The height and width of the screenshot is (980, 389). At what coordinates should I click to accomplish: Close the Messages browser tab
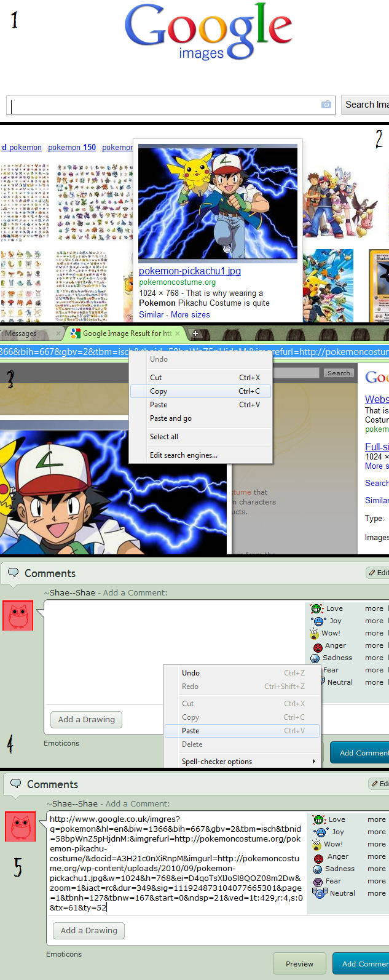tap(58, 333)
